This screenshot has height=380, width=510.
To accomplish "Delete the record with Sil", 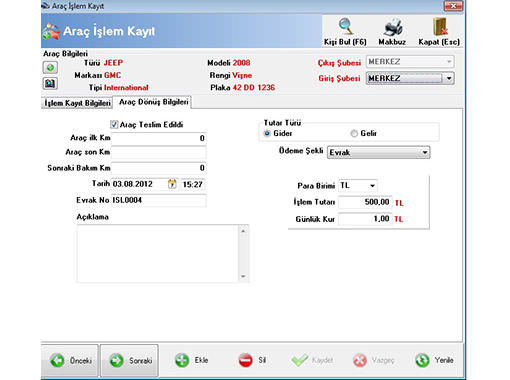I will [252, 360].
